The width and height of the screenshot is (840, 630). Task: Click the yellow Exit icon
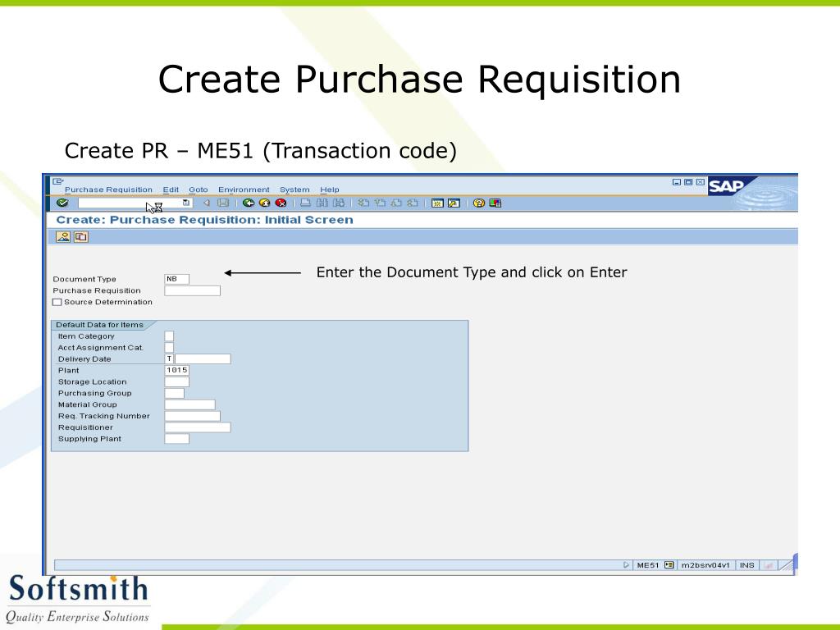(x=265, y=203)
